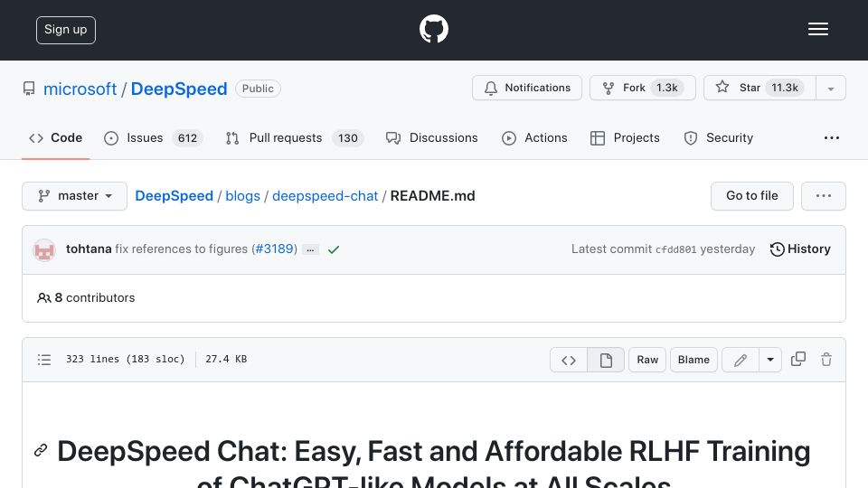
Task: Open the Projects tab
Action: pyautogui.click(x=625, y=137)
